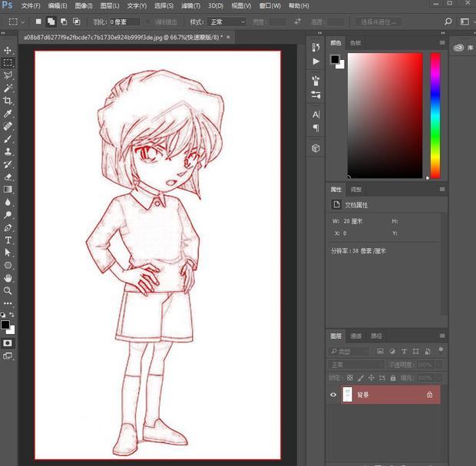Select the Magic Wand tool
This screenshot has width=476, height=466.
8,88
